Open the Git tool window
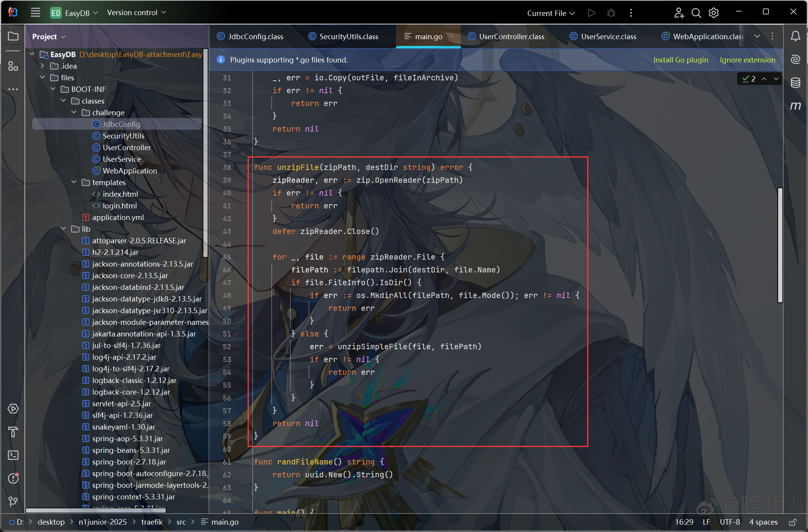Image resolution: width=808 pixels, height=532 pixels. pyautogui.click(x=13, y=501)
